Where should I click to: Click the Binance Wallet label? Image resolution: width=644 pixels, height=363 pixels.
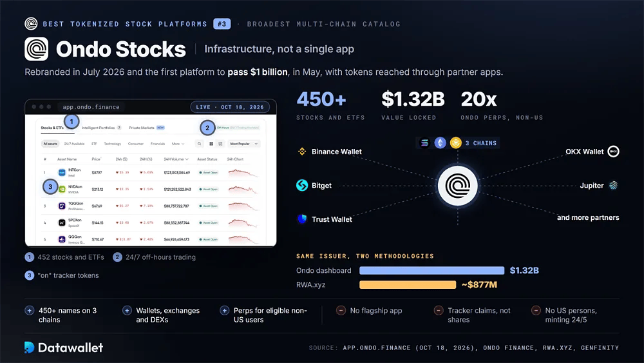(337, 152)
